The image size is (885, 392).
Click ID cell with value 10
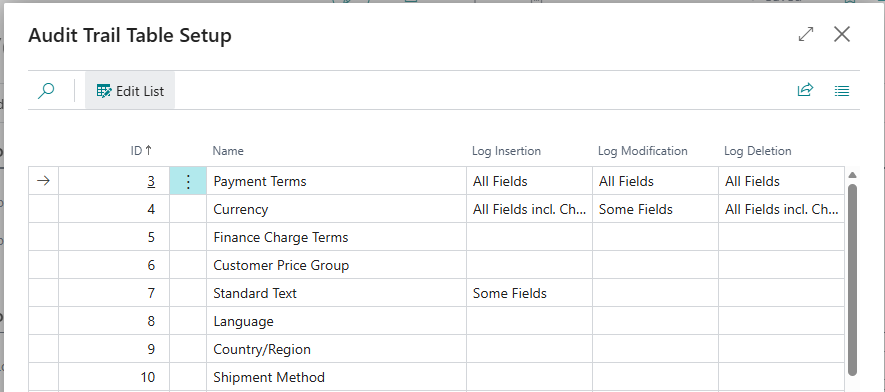[x=114, y=377]
